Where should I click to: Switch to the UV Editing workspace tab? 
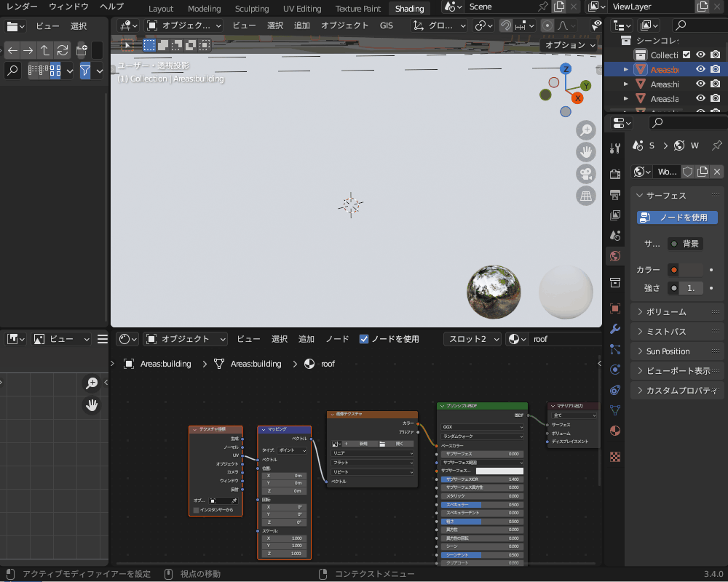click(301, 9)
